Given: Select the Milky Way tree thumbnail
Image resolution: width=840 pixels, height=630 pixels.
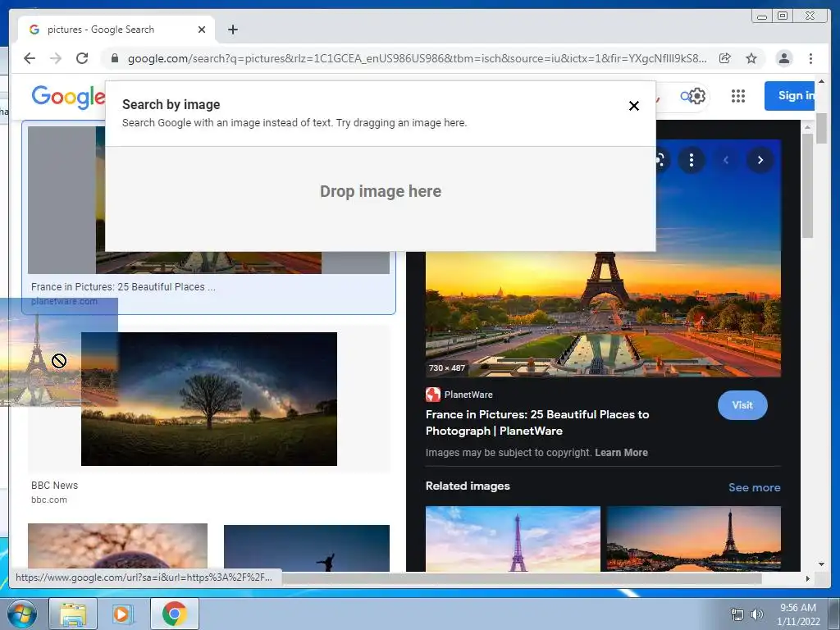Looking at the screenshot, I should [209, 399].
